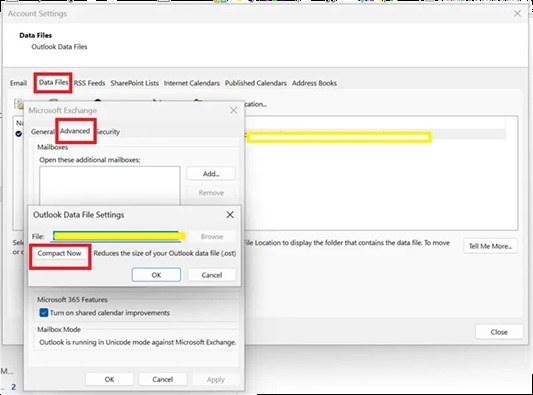
Task: Click OK at bottom of Microsoft Exchange dialog
Action: coord(109,379)
